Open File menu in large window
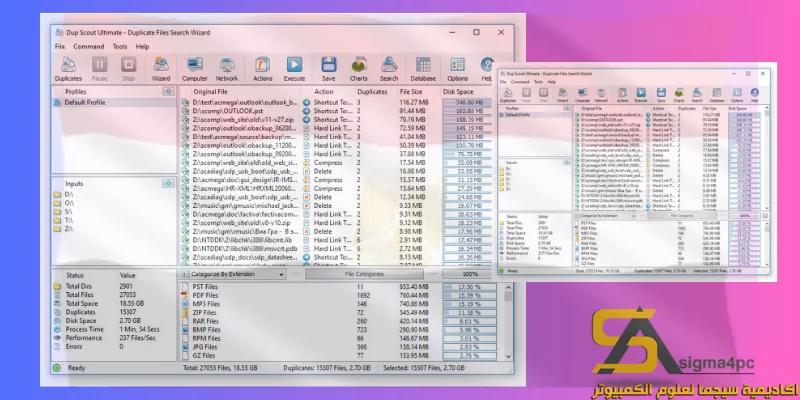Screen dimensions: 800x400 tap(60, 46)
